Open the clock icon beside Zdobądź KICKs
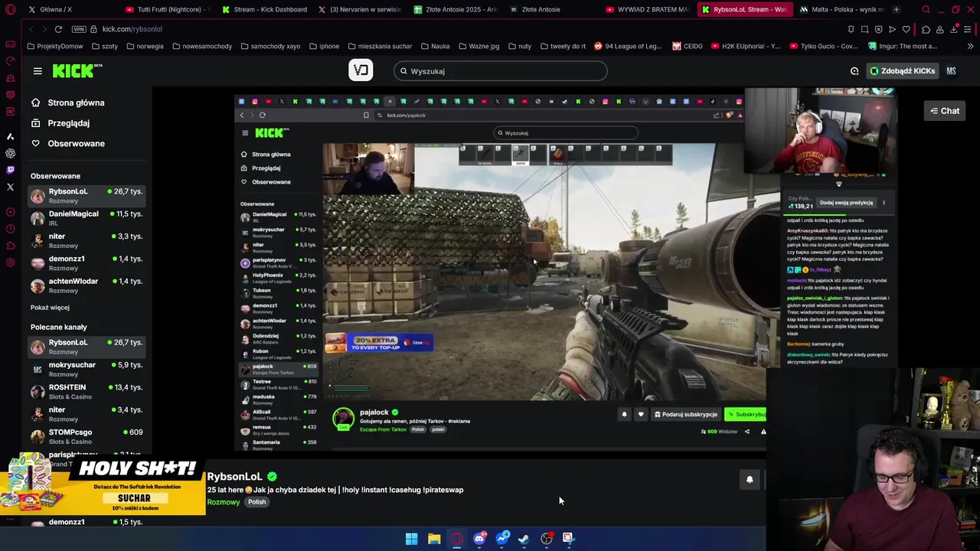This screenshot has width=980, height=551. tap(854, 71)
